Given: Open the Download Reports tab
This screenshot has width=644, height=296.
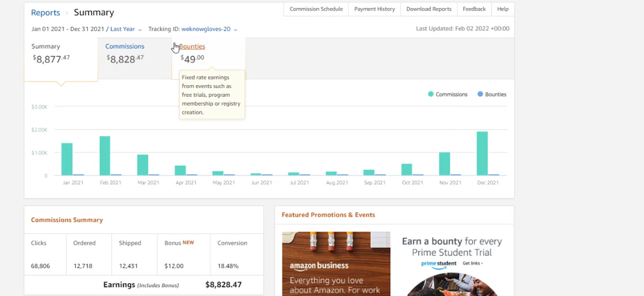Looking at the screenshot, I should point(429,9).
